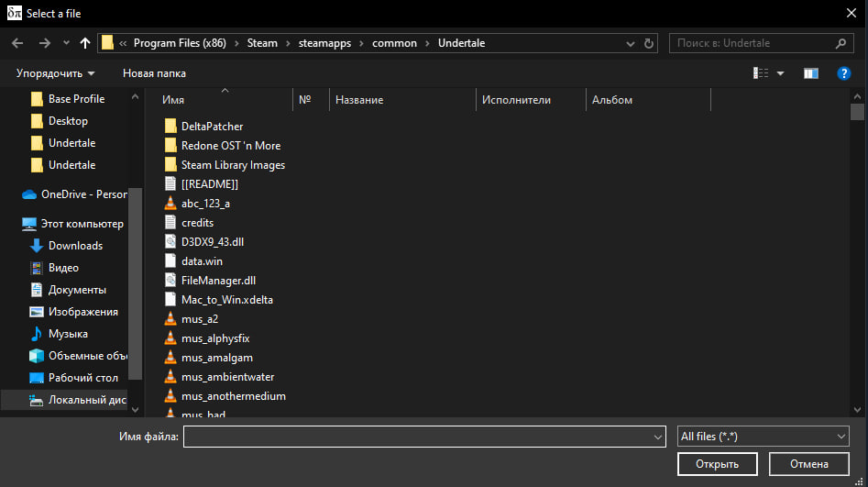Open Рабочий стол in the sidebar
Image resolution: width=868 pixels, height=487 pixels.
coord(73,378)
